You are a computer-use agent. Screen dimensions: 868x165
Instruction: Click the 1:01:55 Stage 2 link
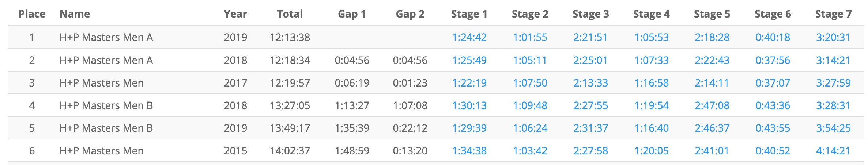pyautogui.click(x=530, y=37)
